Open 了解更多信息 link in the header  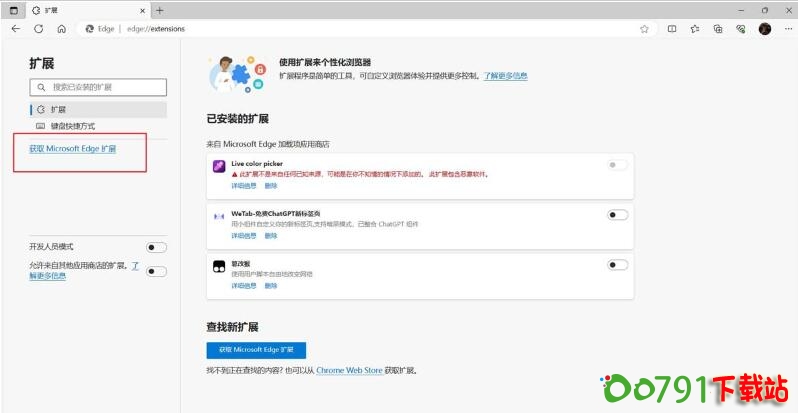pyautogui.click(x=505, y=76)
